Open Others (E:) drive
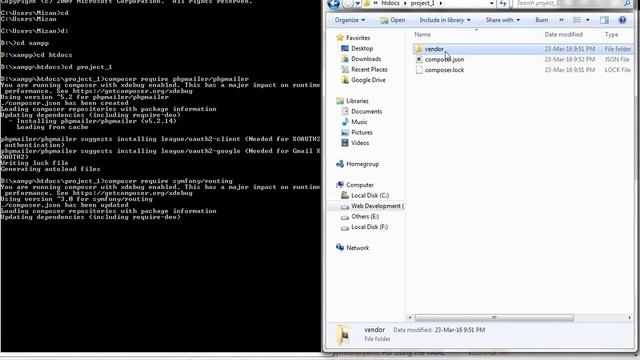The height and width of the screenshot is (360, 640). tap(365, 217)
